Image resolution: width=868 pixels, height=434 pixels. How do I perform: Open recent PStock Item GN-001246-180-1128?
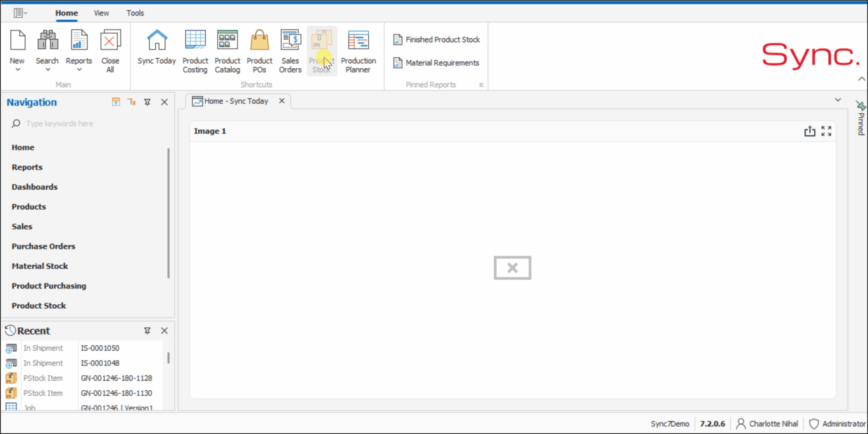pyautogui.click(x=83, y=378)
